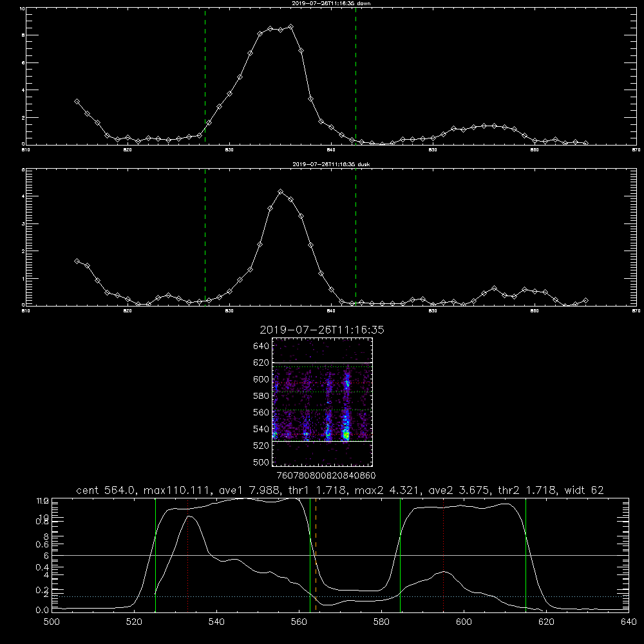Open the spectrogram image thumbnail
644x644 pixels.
coord(322,402)
